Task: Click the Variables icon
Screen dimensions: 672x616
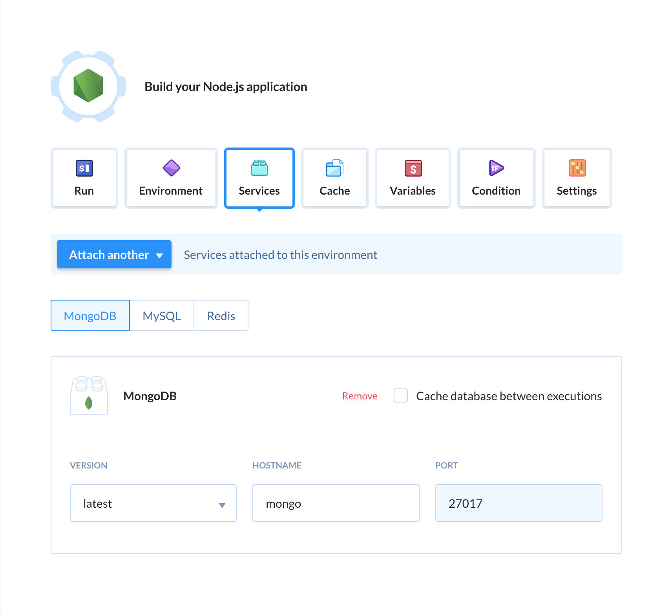Action: coord(413,168)
